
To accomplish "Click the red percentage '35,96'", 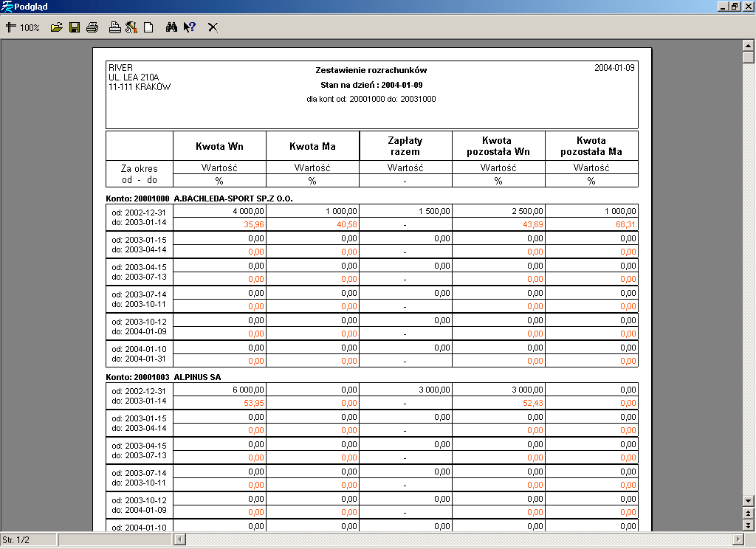I will pos(254,224).
